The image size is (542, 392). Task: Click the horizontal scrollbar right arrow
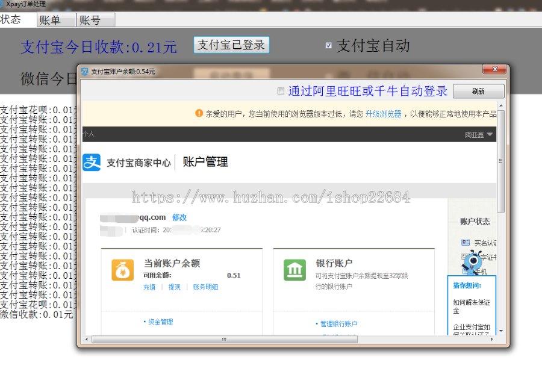coord(492,340)
